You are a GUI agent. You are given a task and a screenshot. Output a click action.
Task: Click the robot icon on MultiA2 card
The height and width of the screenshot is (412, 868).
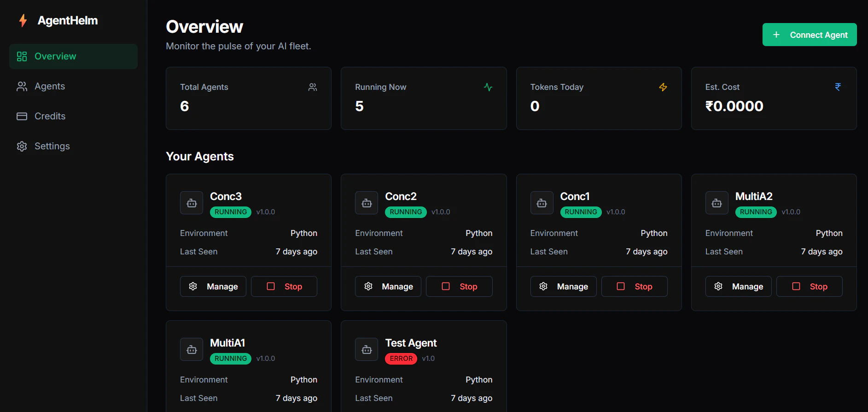[x=717, y=203]
